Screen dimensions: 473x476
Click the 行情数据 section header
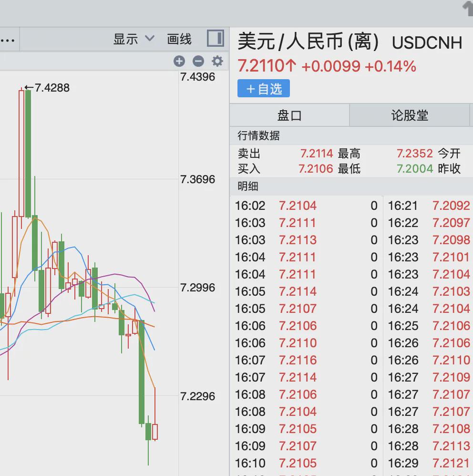259,136
